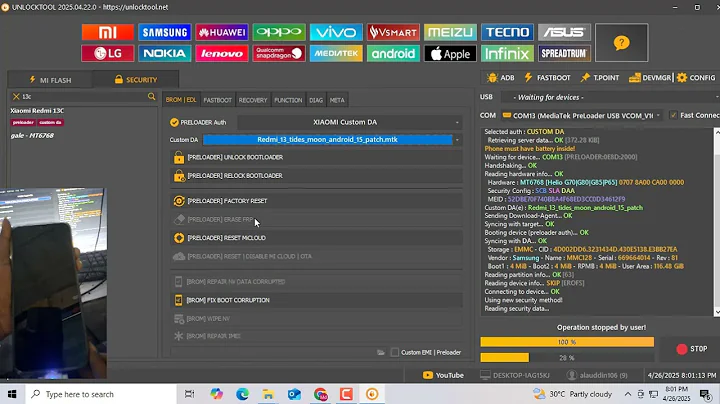
Task: Select the FASTBOOT sub-tab
Action: (218, 100)
